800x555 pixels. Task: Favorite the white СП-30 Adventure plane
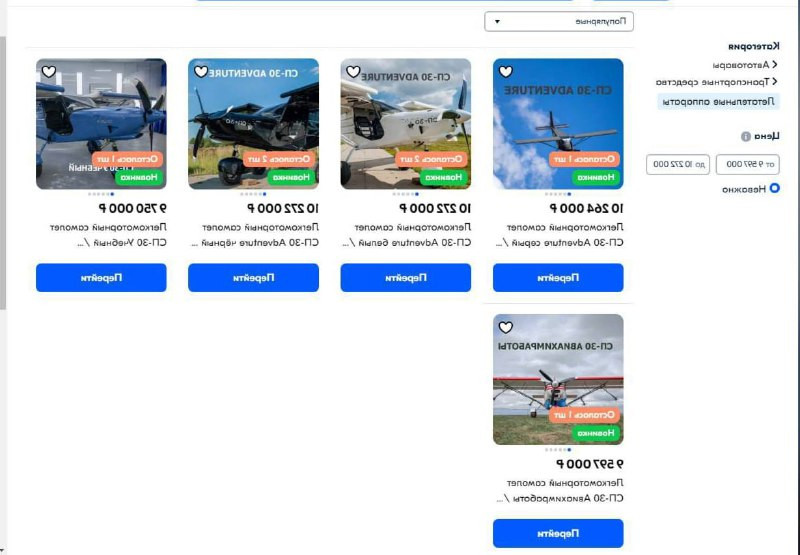[x=353, y=72]
